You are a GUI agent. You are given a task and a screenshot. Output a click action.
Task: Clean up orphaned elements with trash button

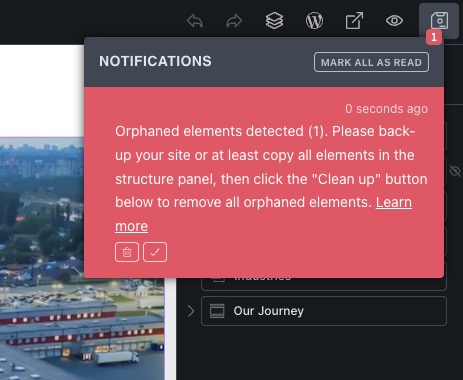[x=127, y=252]
